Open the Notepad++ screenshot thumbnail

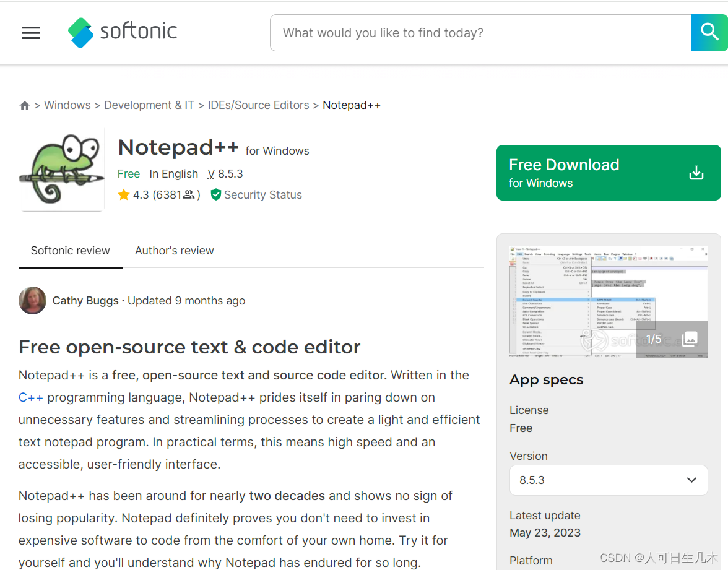click(x=609, y=302)
